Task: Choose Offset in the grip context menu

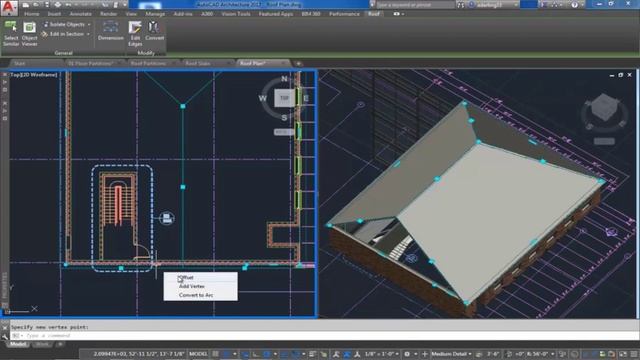Action: pyautogui.click(x=200, y=278)
